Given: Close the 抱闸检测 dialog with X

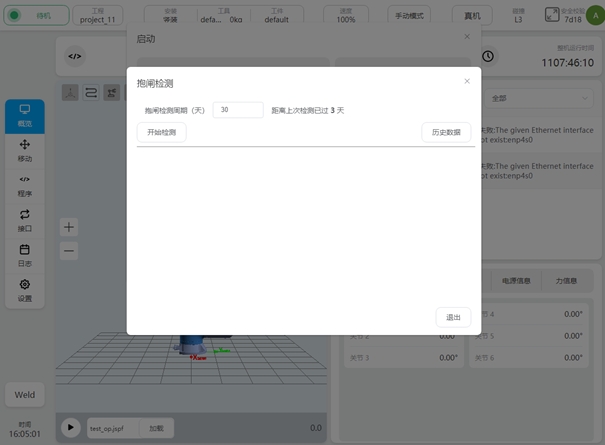Looking at the screenshot, I should click(466, 82).
